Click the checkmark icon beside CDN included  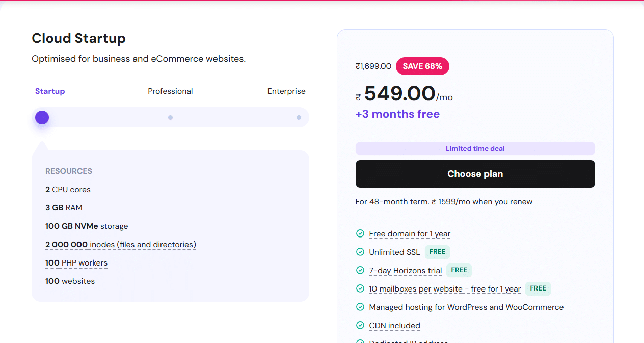pos(360,326)
